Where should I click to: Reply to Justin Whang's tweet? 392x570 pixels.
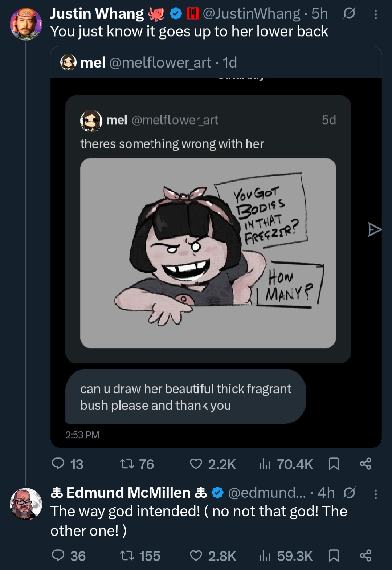[x=58, y=464]
